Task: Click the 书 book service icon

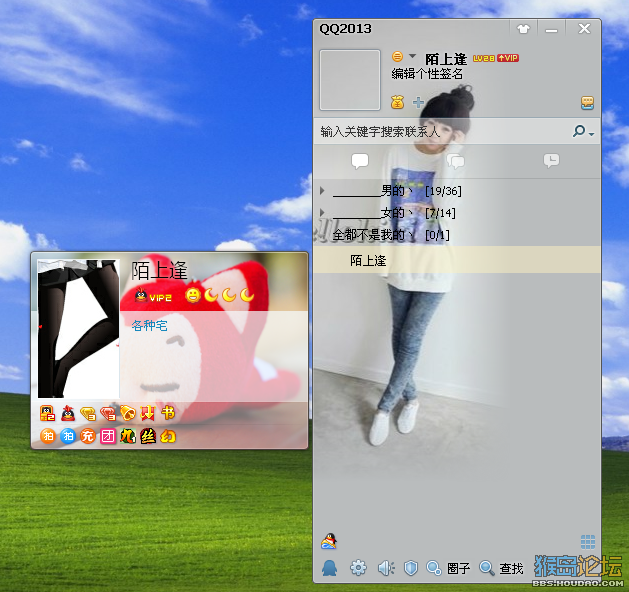Action: click(x=168, y=412)
